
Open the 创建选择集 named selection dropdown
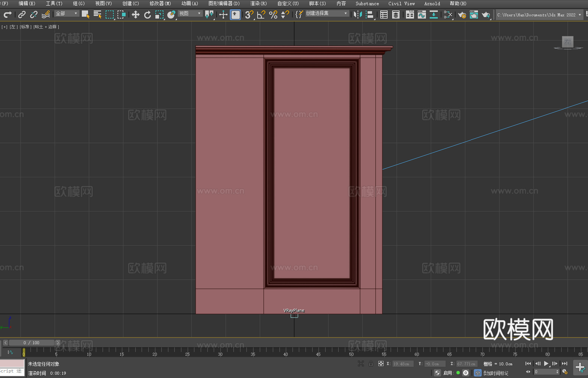(x=327, y=13)
